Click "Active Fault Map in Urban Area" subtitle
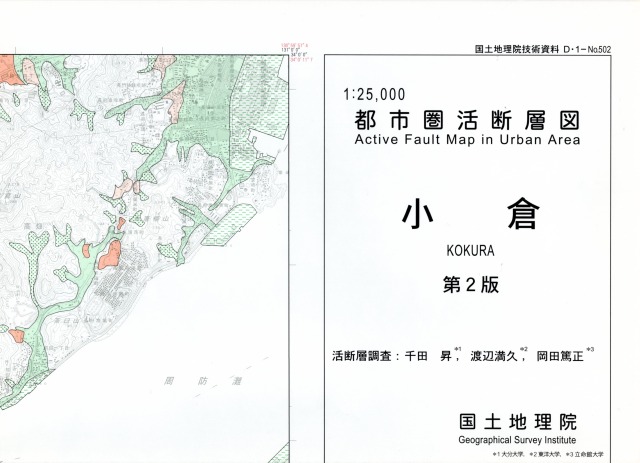The width and height of the screenshot is (640, 463). 467,140
